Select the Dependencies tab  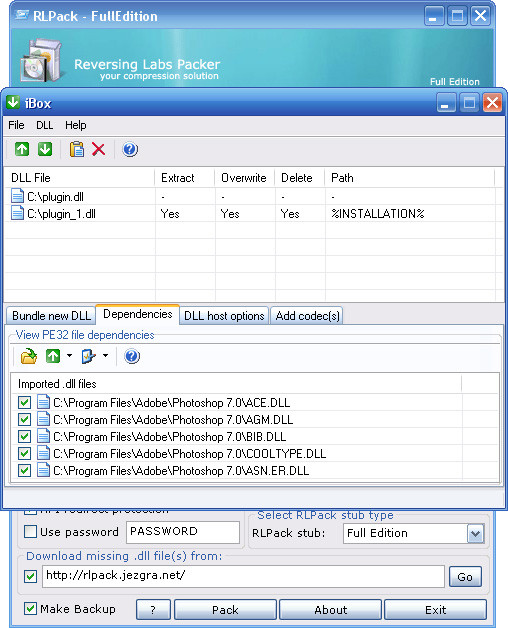(x=138, y=314)
